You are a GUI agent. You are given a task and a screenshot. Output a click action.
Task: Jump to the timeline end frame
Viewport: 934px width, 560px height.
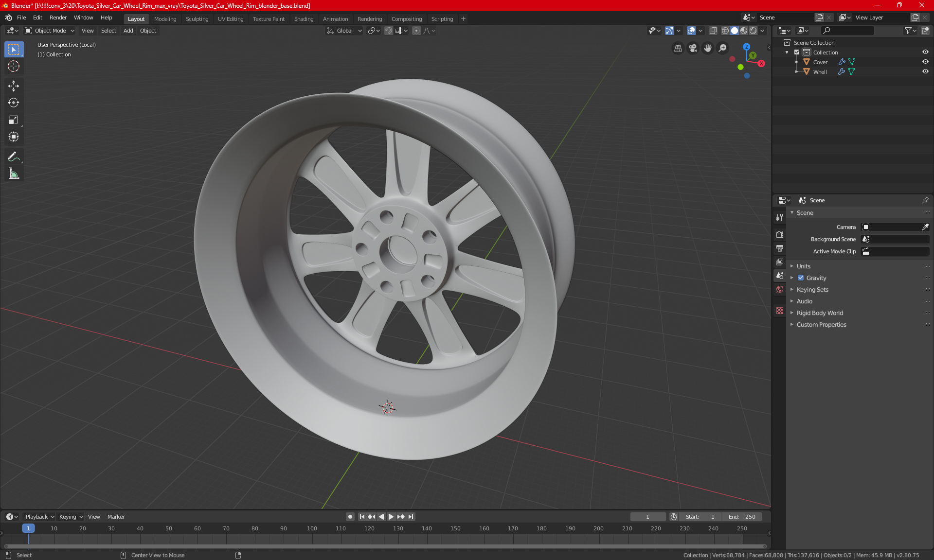point(411,517)
